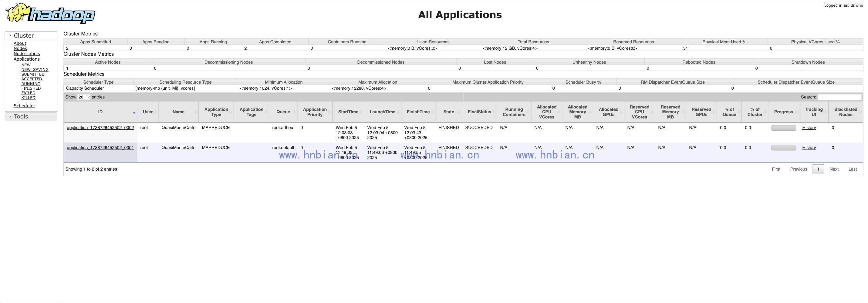Screen dimensions: 868x303
Task: Open the Nodes link
Action: 20,48
